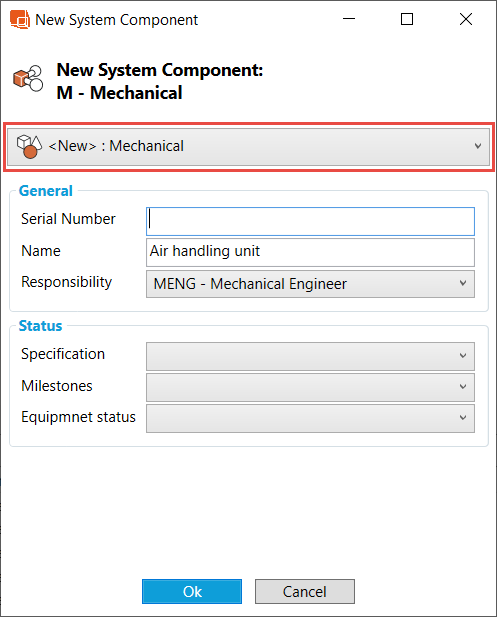Click the chevron arrow of Mechanical dropdown
The height and width of the screenshot is (617, 497).
tap(478, 146)
